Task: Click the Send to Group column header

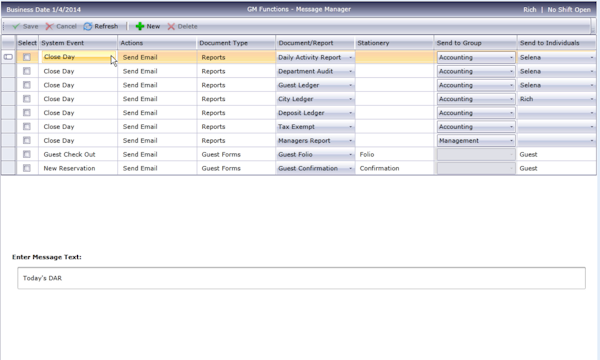Action: tap(476, 43)
